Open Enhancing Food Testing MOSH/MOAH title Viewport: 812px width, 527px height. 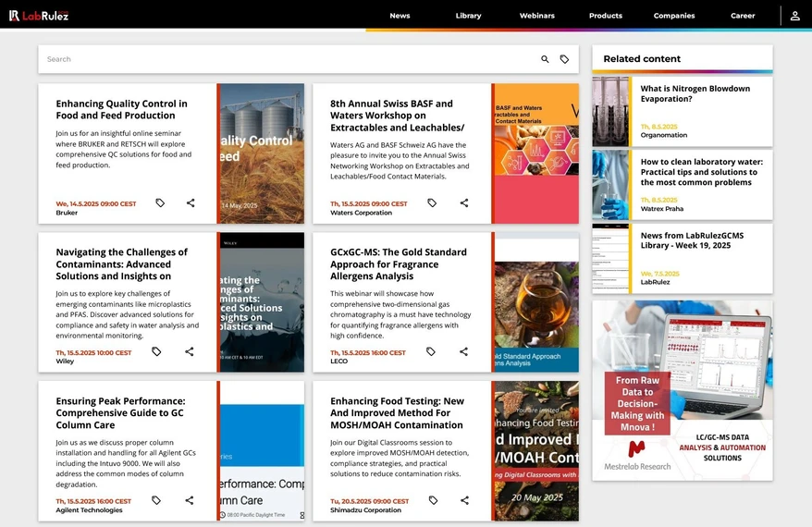(397, 412)
